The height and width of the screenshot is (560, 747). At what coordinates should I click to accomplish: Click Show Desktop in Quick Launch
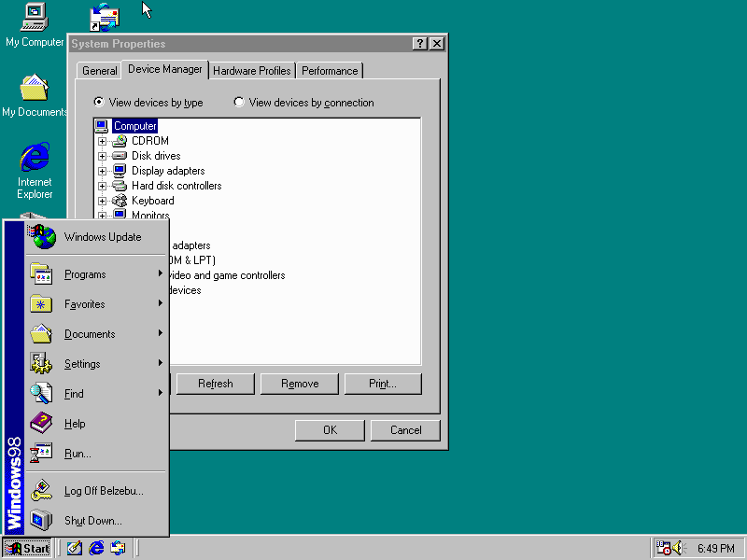(74, 548)
